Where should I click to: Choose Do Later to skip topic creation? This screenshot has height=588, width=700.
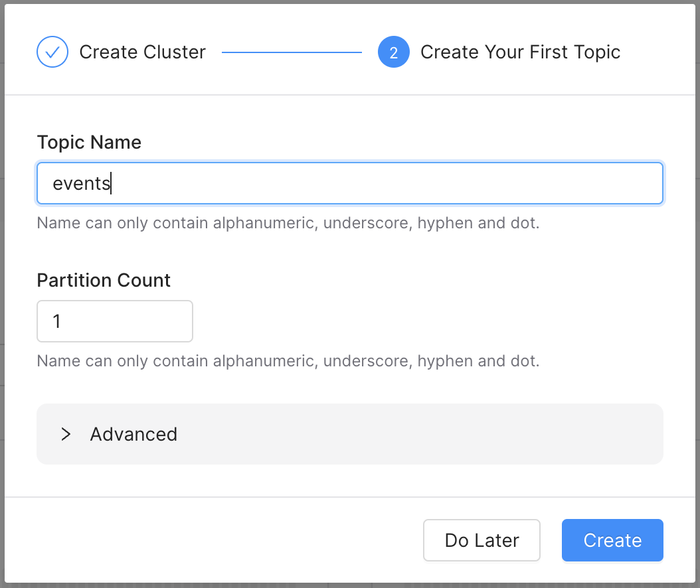point(481,540)
